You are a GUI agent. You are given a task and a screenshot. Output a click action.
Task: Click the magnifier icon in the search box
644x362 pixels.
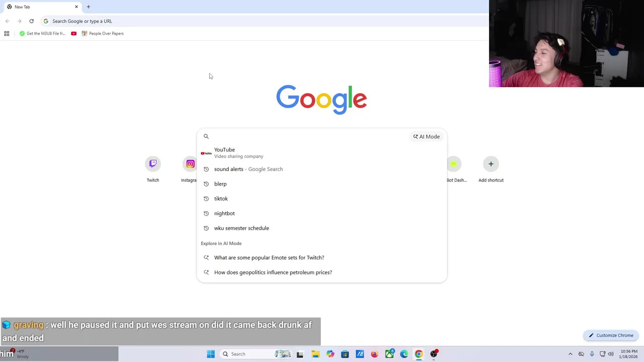pos(206,136)
